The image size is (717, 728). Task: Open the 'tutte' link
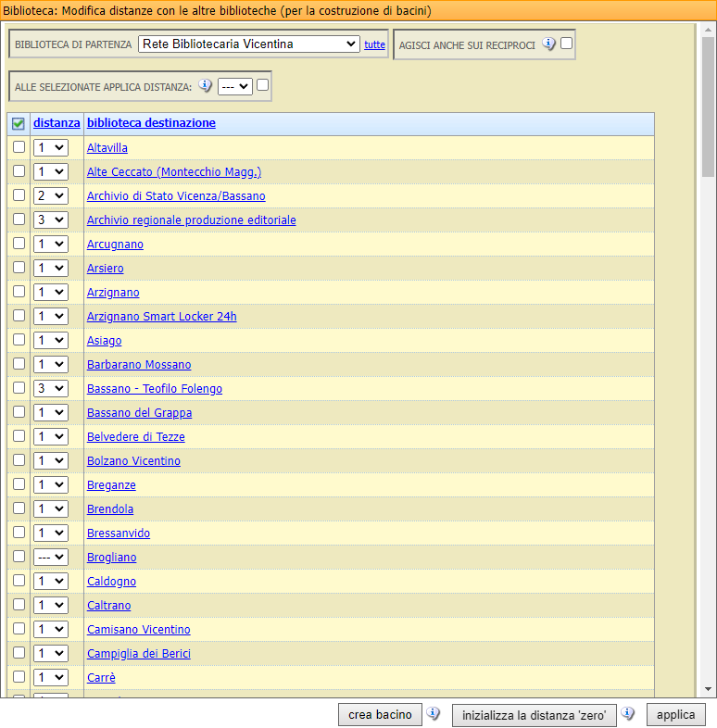click(x=374, y=44)
